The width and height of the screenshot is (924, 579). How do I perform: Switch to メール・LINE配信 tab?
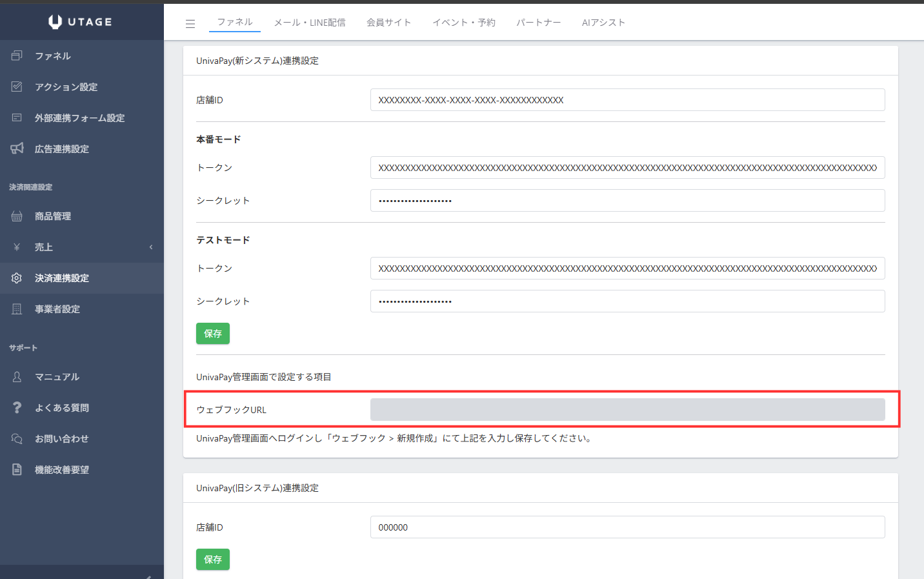[310, 23]
